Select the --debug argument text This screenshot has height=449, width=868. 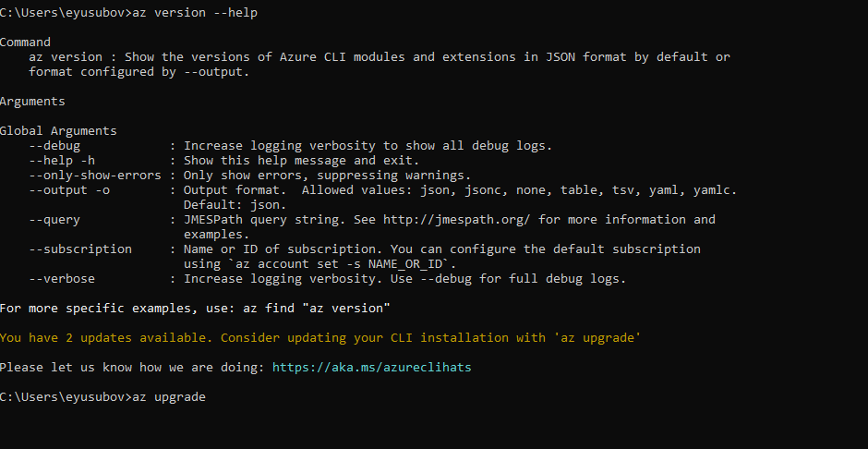tap(54, 146)
